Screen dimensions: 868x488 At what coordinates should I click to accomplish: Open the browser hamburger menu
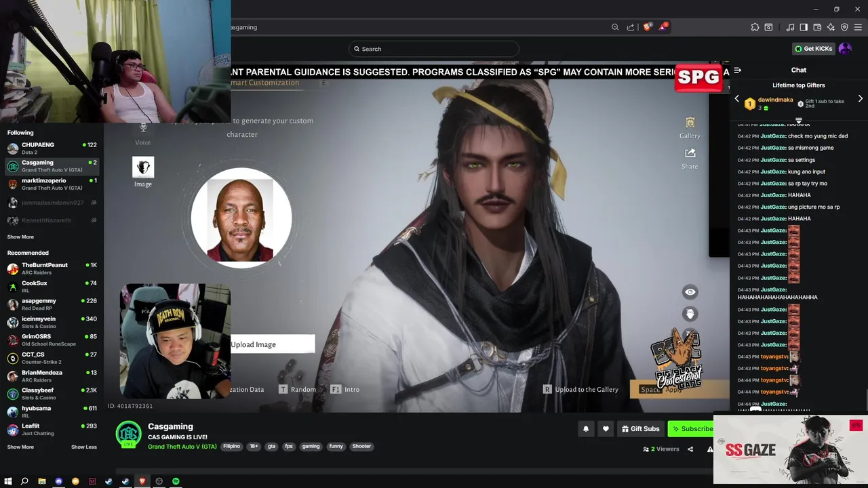pos(858,27)
